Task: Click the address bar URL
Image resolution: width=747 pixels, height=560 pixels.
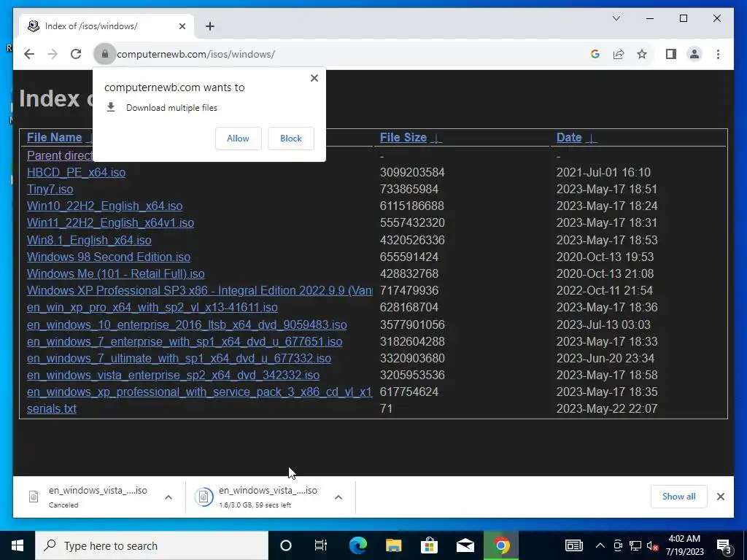Action: coord(196,54)
